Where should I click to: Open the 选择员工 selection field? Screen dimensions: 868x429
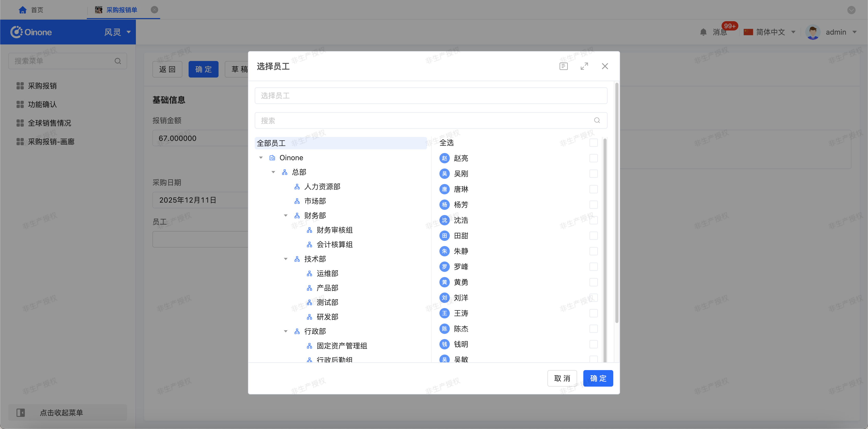point(431,96)
